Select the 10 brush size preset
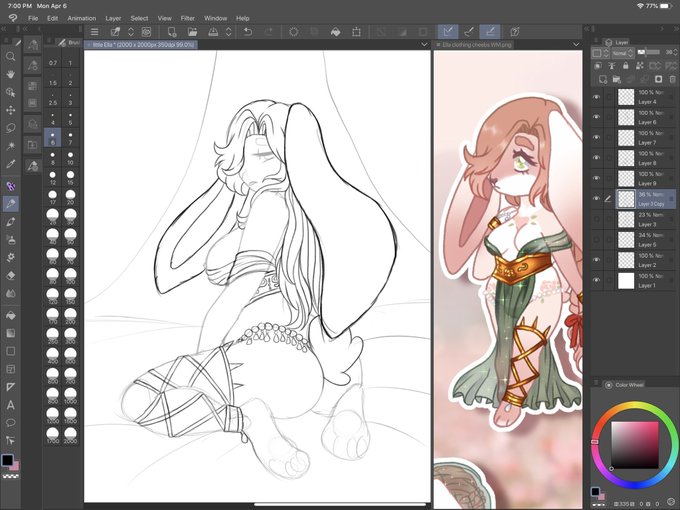This screenshot has width=680, height=510. [70, 158]
